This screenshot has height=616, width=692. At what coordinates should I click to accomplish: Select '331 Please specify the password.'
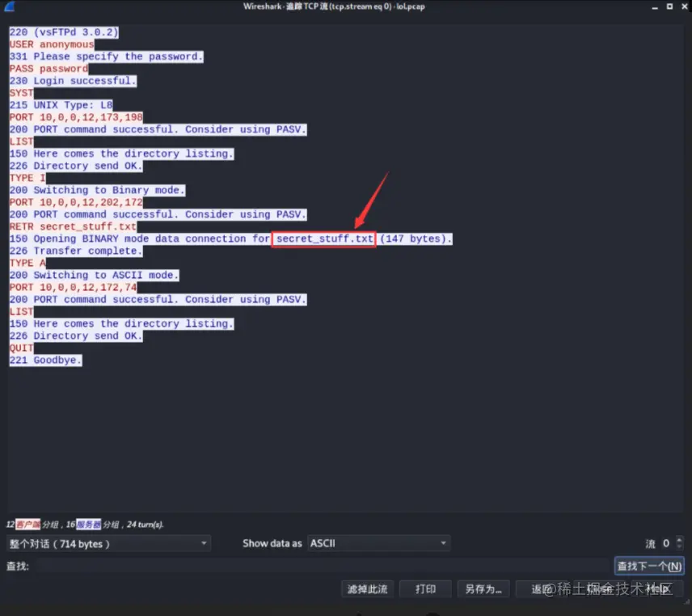pyautogui.click(x=107, y=57)
